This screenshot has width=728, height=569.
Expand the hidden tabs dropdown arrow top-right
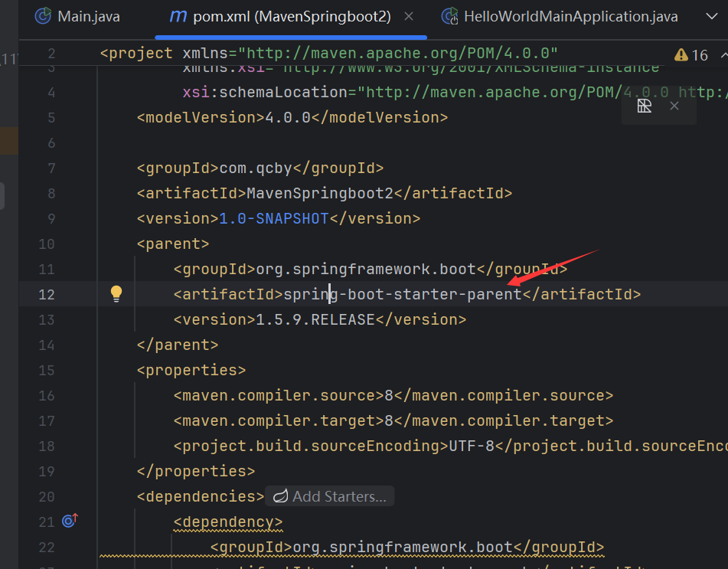pyautogui.click(x=713, y=15)
